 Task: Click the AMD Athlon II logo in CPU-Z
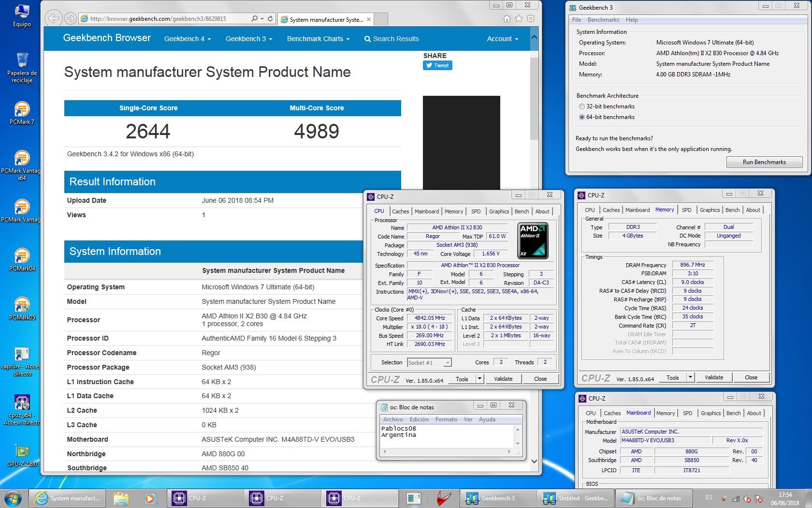pyautogui.click(x=533, y=240)
